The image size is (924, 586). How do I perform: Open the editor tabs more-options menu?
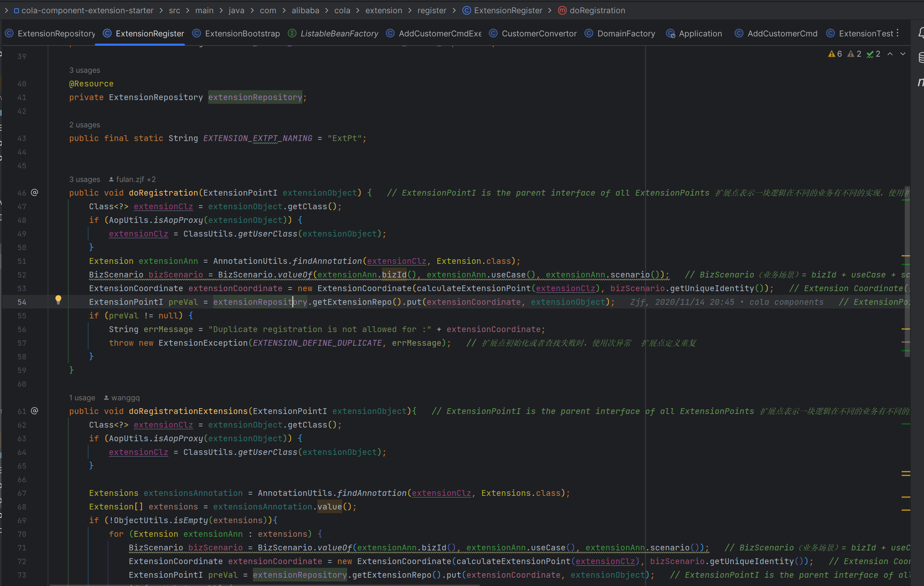click(x=898, y=33)
